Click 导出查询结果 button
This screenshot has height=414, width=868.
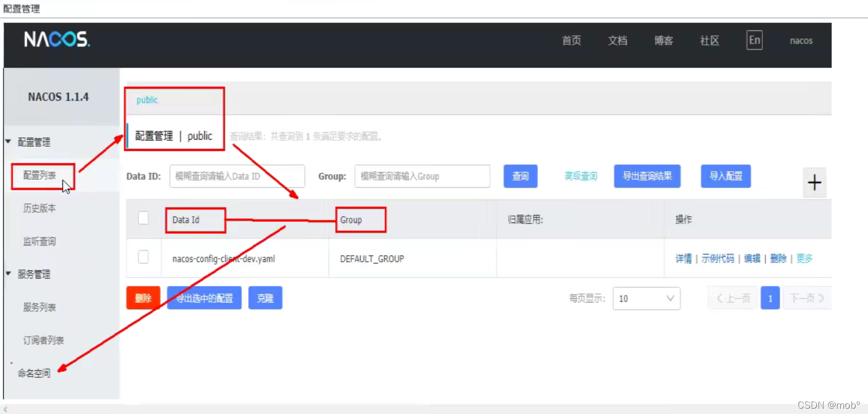[x=647, y=176]
